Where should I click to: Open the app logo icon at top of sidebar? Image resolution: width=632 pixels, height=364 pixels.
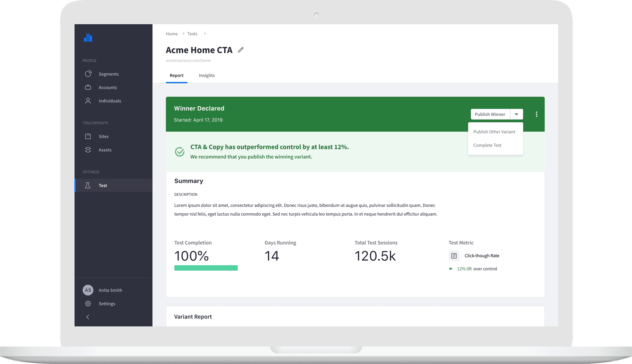tap(88, 38)
